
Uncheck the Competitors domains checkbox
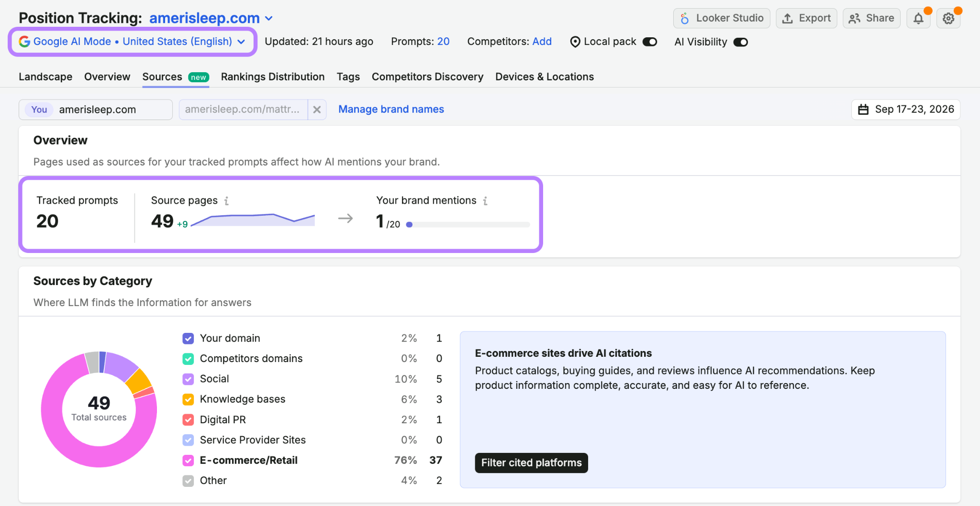(x=188, y=359)
